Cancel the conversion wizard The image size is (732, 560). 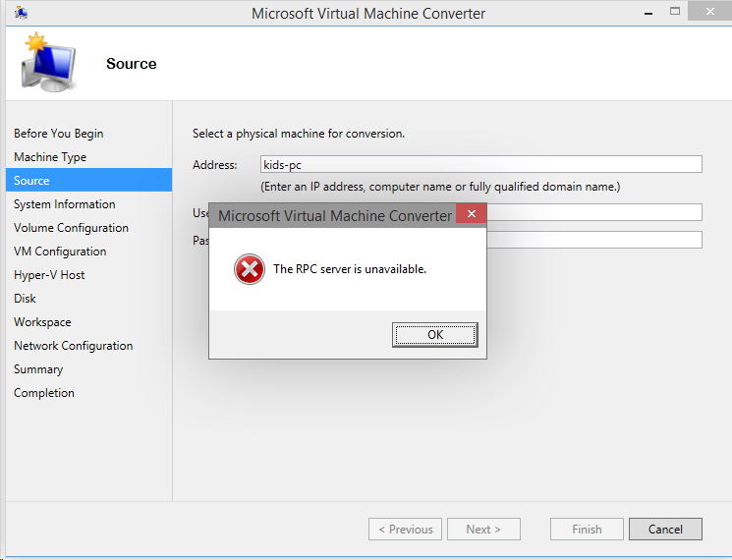(x=665, y=529)
